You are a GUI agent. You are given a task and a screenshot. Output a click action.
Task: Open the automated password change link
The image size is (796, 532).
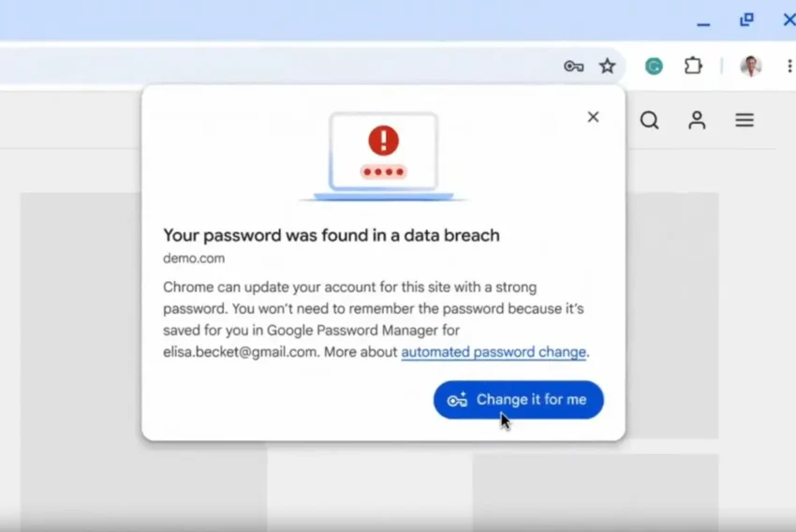pyautogui.click(x=494, y=352)
